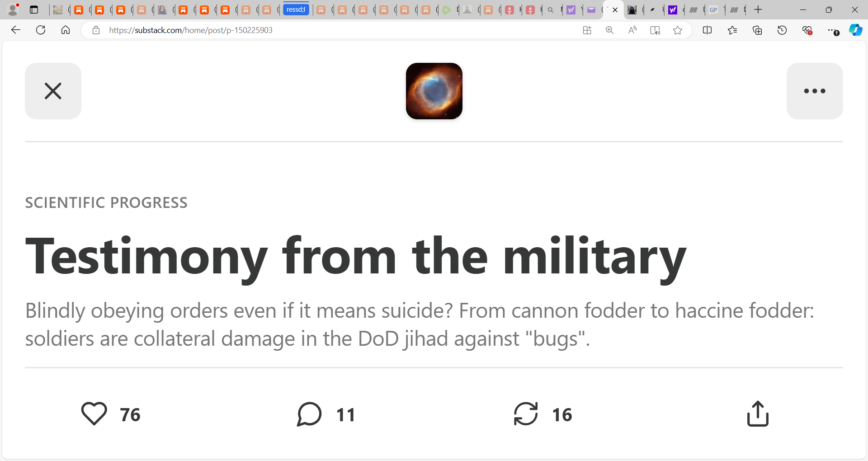Screen dimensions: 868x461
Task: Click the substack.com address bar URL
Action: point(190,30)
